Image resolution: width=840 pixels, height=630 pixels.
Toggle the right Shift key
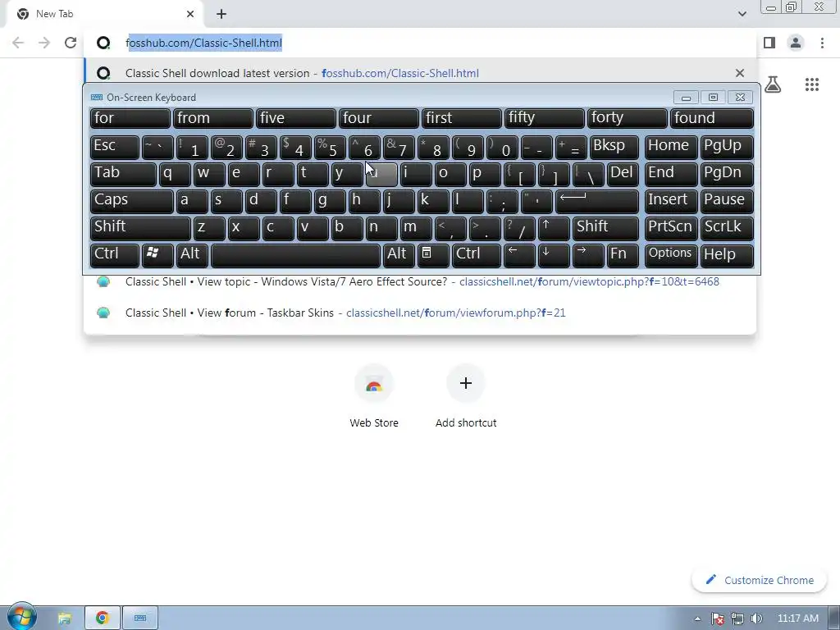tap(606, 228)
